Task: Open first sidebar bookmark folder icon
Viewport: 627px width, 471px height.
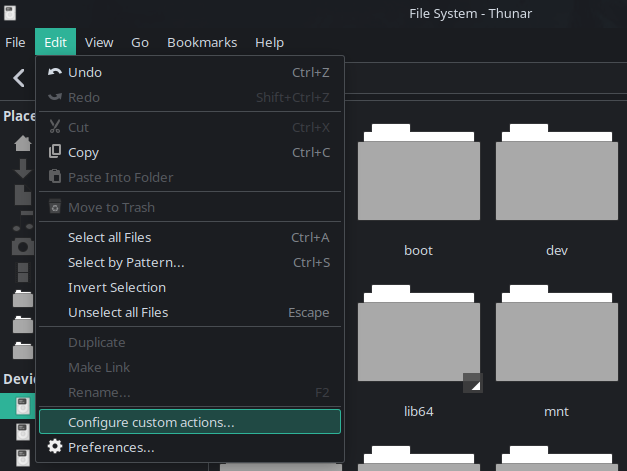Action: coord(23,299)
